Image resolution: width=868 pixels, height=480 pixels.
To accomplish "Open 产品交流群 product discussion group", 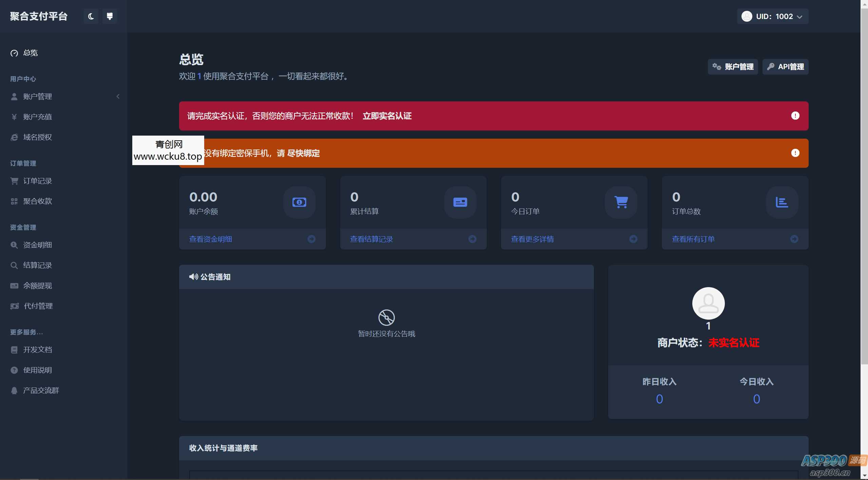I will 41,390.
